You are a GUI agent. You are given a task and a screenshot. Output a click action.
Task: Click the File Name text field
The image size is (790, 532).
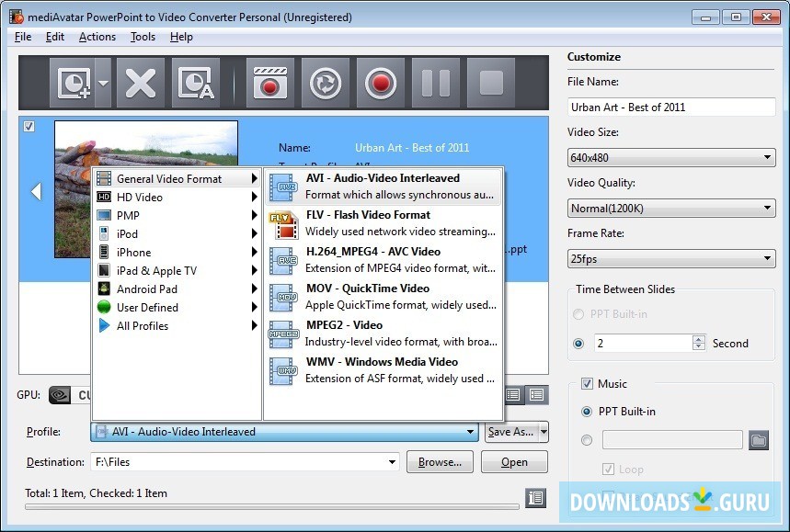point(671,108)
